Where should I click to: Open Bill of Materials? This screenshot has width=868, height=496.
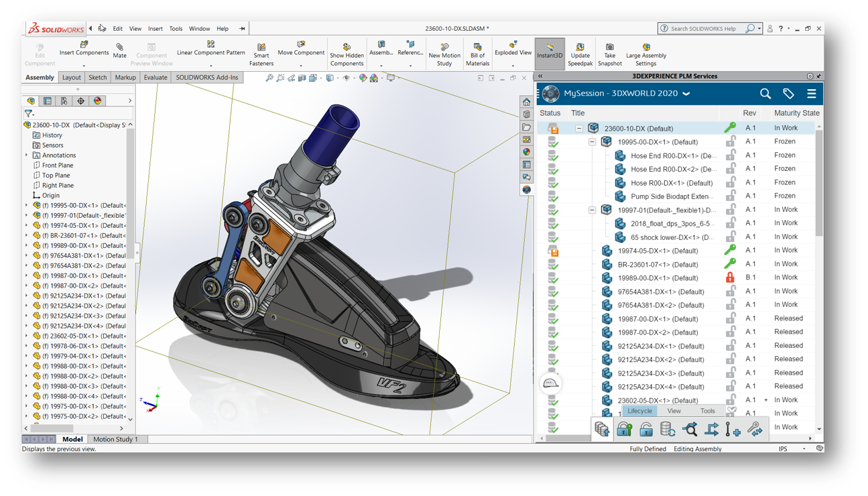[477, 52]
